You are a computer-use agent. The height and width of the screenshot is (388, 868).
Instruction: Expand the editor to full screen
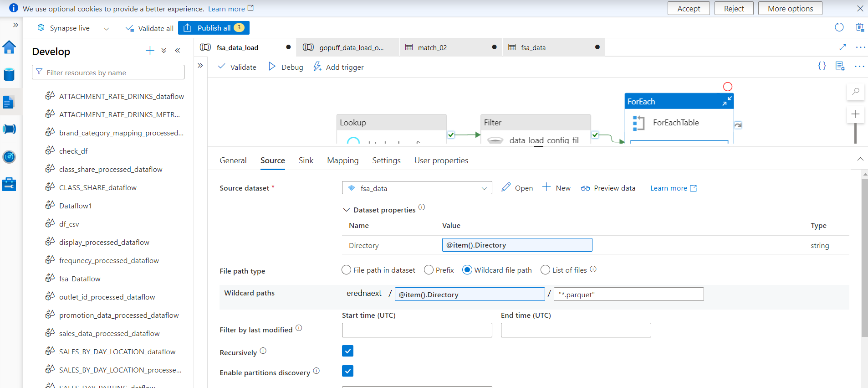pos(842,47)
